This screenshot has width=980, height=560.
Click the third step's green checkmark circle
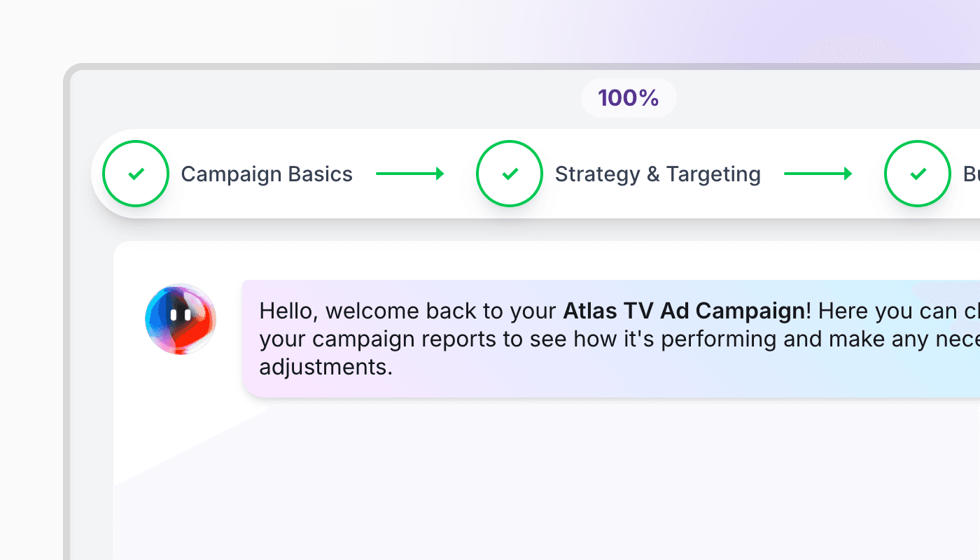pos(918,174)
